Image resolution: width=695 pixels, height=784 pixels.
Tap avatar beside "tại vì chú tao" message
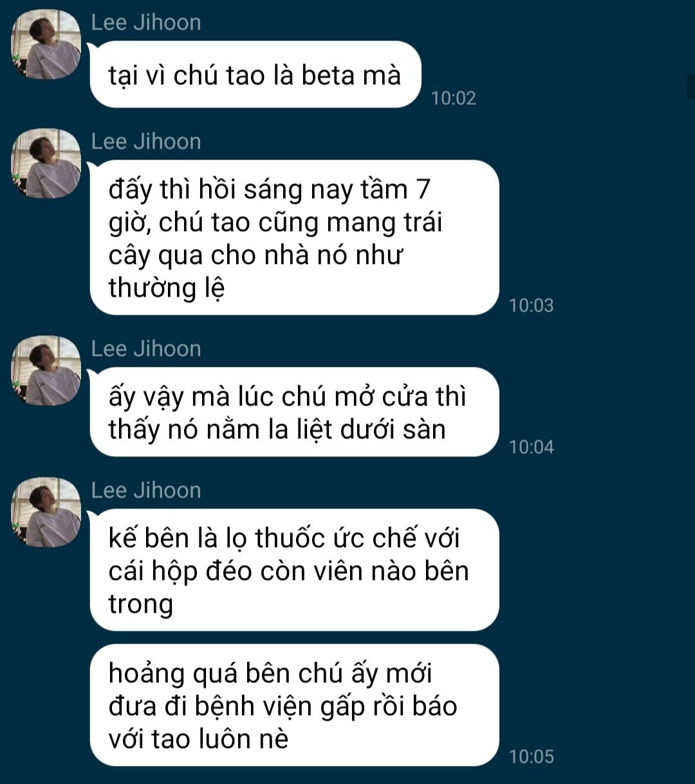tap(46, 44)
